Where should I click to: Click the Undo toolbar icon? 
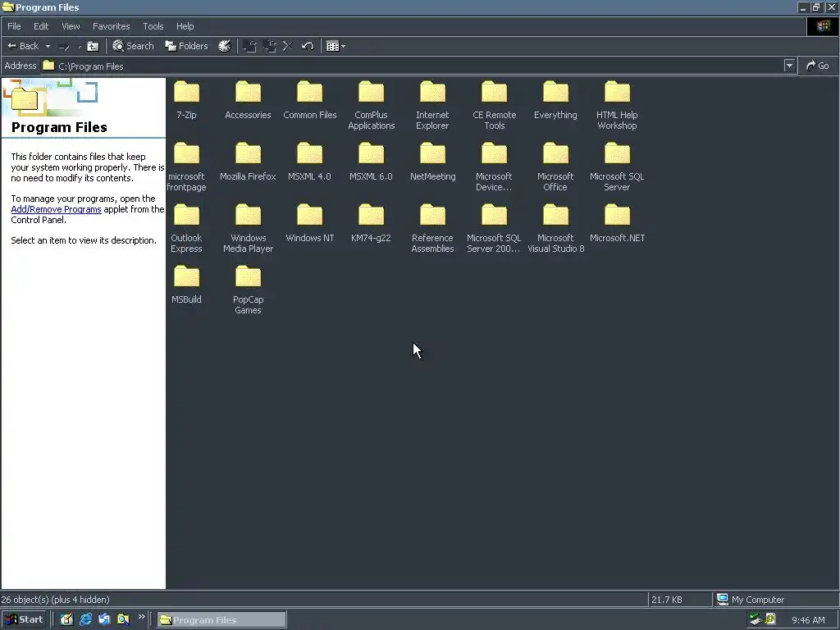tap(308, 46)
